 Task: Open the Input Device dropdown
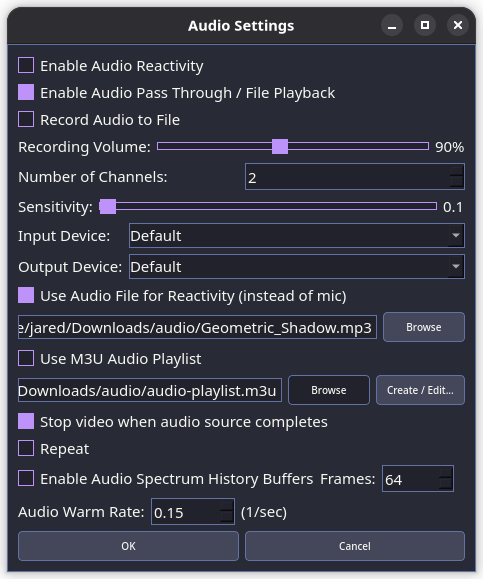tap(297, 236)
